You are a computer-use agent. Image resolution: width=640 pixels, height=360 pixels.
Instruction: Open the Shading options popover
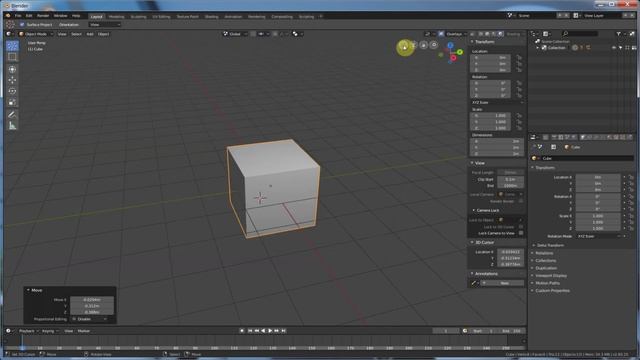click(516, 34)
